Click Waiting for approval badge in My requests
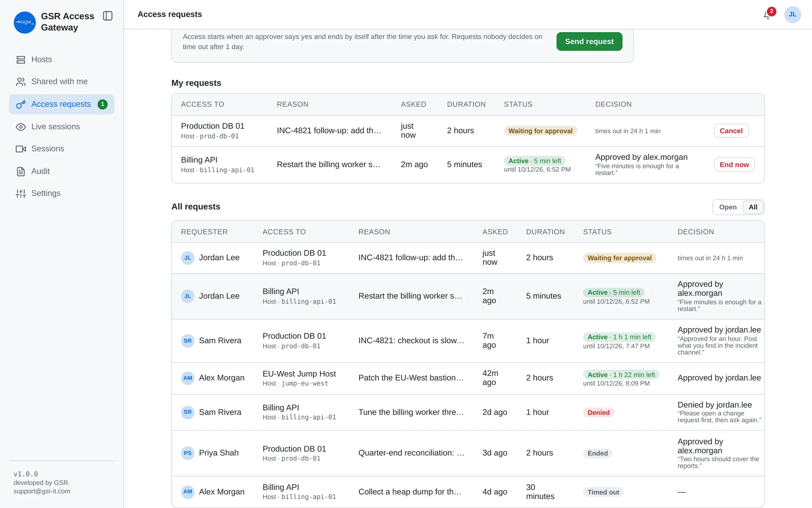 click(540, 131)
